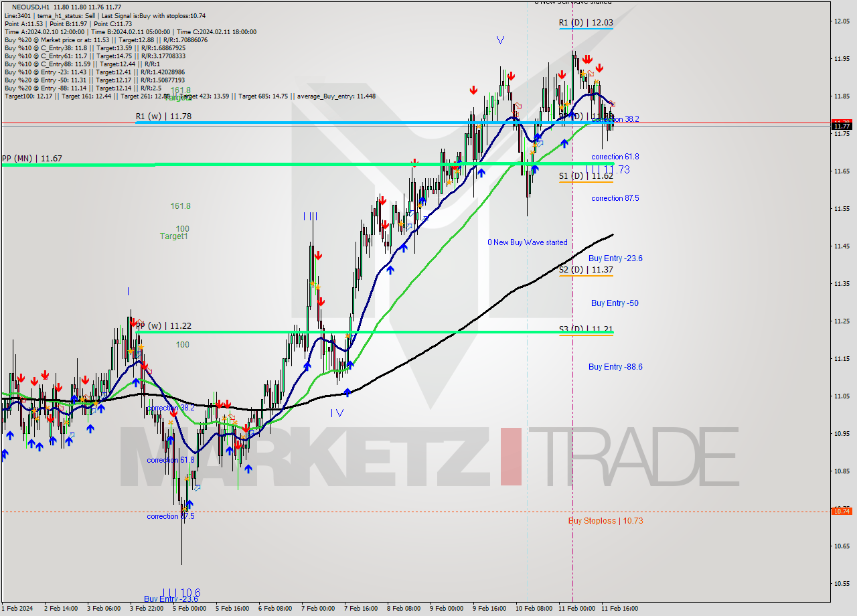Click the 'Target100: 12.17 | Target 161: 12.44' line
The image size is (857, 616).
coord(190,96)
